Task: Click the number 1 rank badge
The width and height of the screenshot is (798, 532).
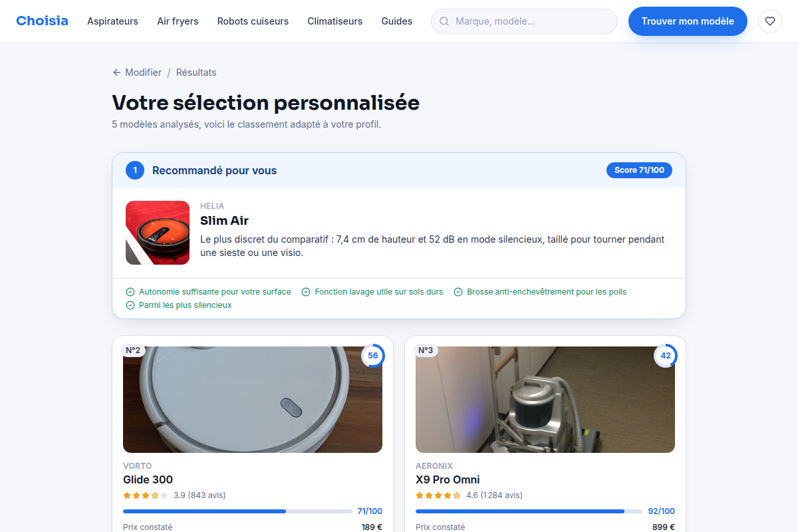Action: click(x=135, y=170)
